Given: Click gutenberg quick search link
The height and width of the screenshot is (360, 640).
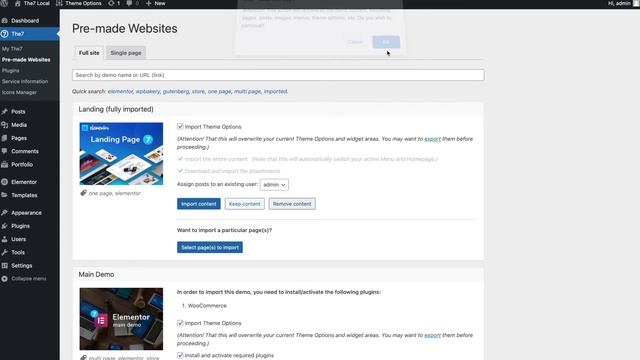Looking at the screenshot, I should pyautogui.click(x=176, y=91).
